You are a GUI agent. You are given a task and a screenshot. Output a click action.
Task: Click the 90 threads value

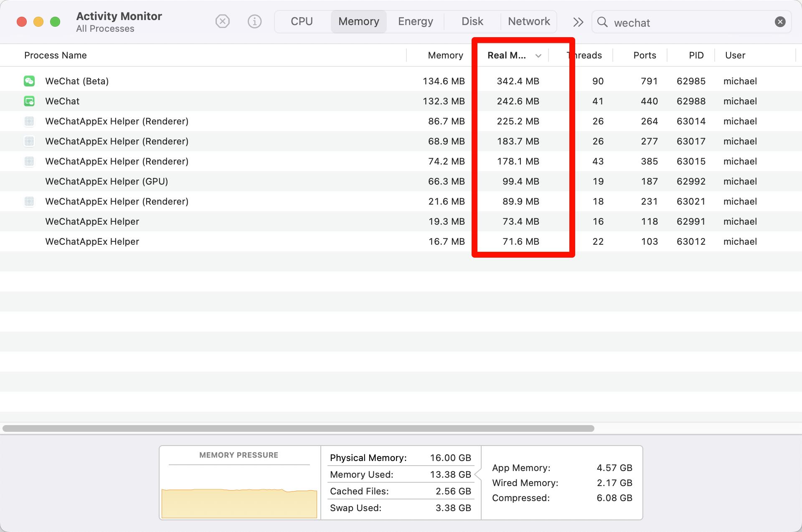pos(598,81)
